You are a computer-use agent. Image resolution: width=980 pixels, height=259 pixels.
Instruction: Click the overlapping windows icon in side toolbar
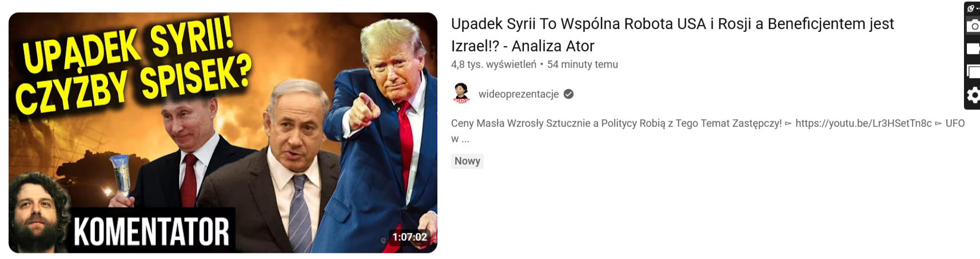[973, 71]
